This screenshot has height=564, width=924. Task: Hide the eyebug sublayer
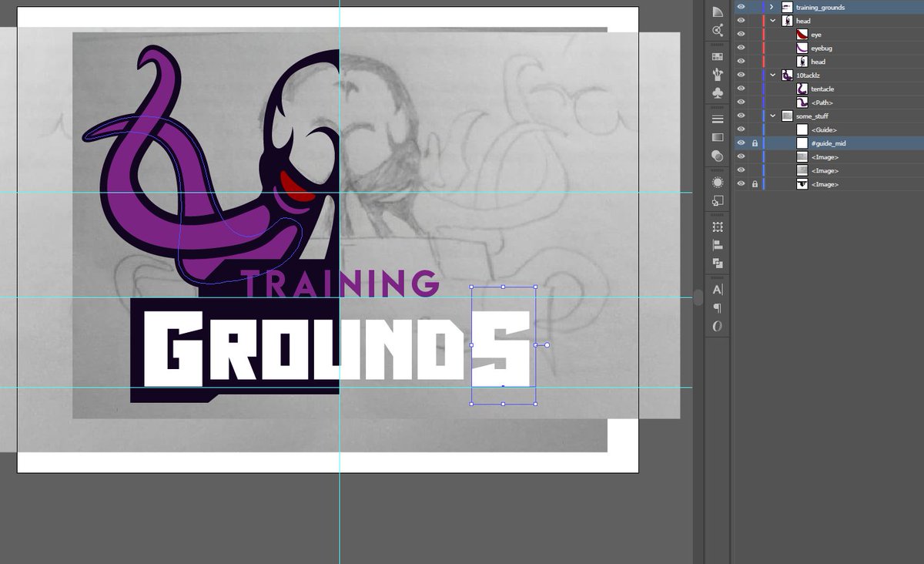tap(741, 48)
